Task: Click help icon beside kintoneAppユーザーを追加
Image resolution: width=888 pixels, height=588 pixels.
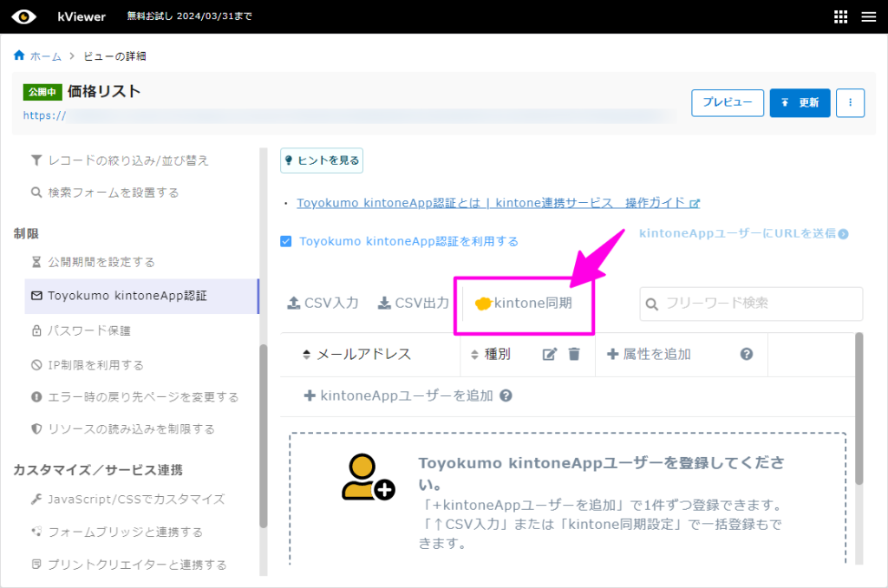Action: coord(506,395)
